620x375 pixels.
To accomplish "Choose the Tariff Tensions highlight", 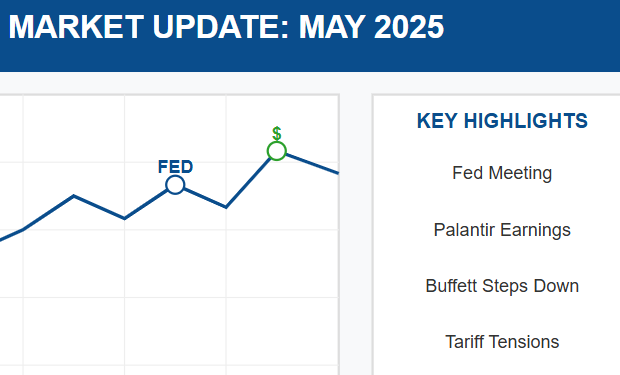I will click(x=502, y=342).
